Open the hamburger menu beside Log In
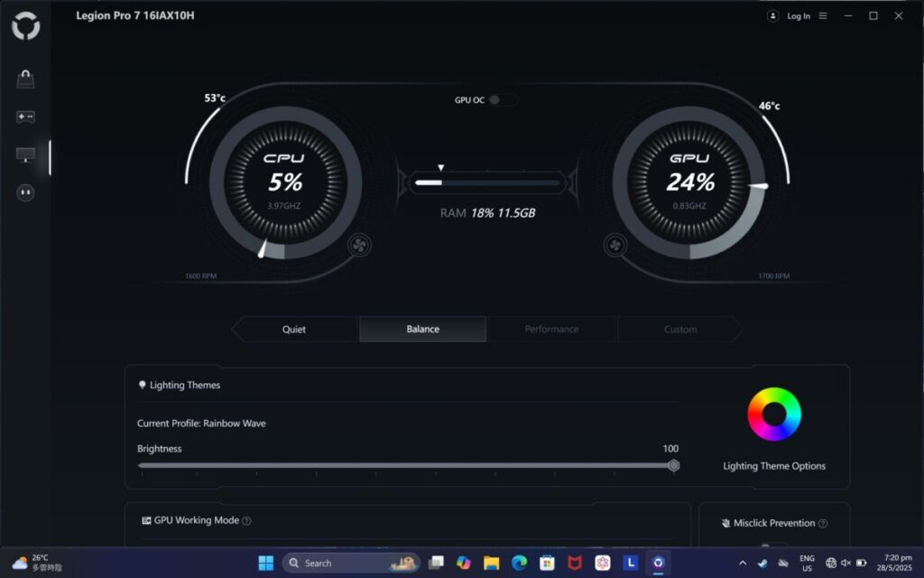 pos(823,16)
